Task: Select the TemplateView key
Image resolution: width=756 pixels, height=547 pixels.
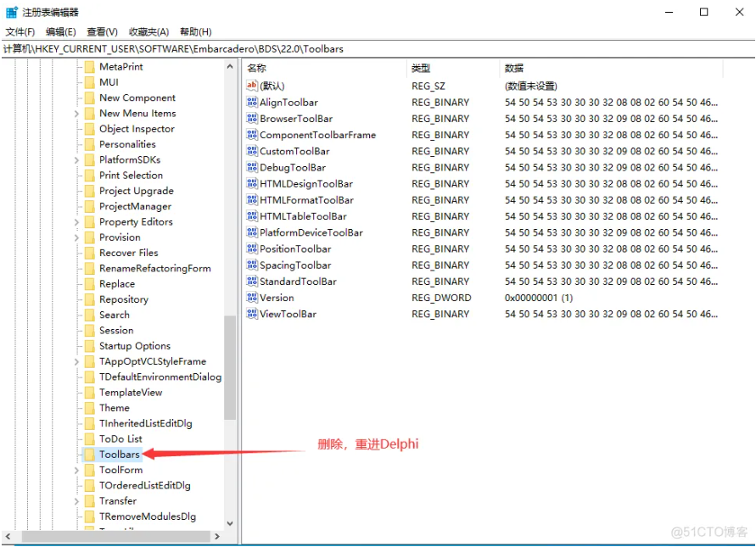Action: [131, 393]
